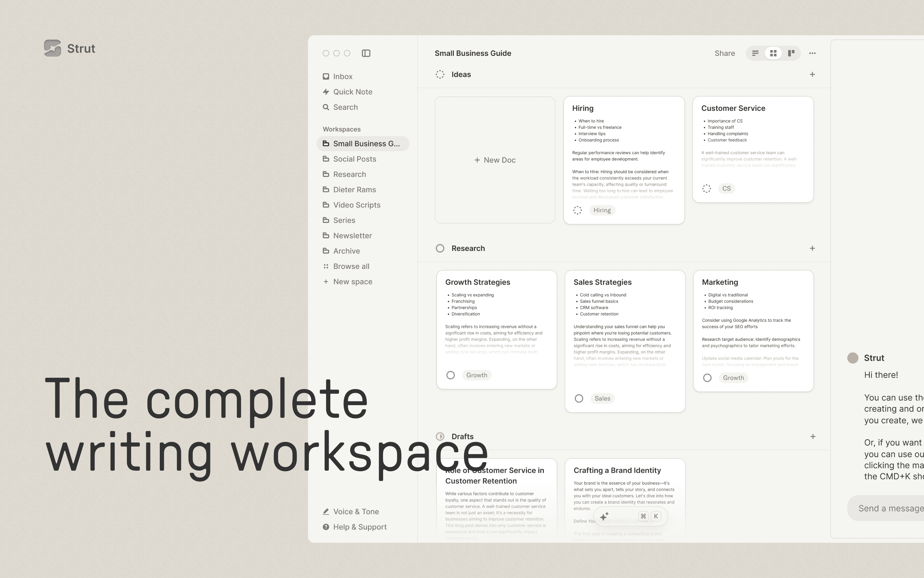
Task: Click the Research section status circle
Action: click(440, 249)
